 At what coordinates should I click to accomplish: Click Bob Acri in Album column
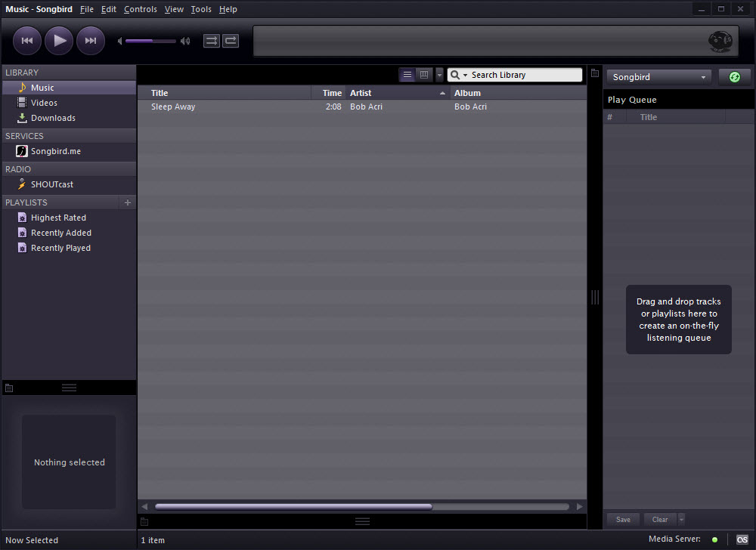470,107
